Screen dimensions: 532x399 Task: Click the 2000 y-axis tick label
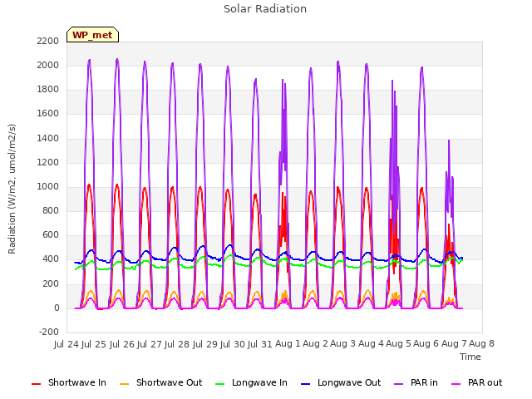point(48,65)
